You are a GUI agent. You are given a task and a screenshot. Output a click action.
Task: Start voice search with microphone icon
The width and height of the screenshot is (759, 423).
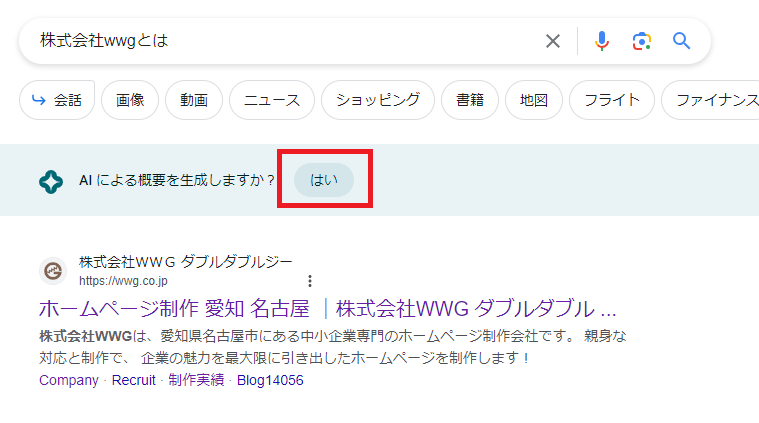tap(601, 41)
